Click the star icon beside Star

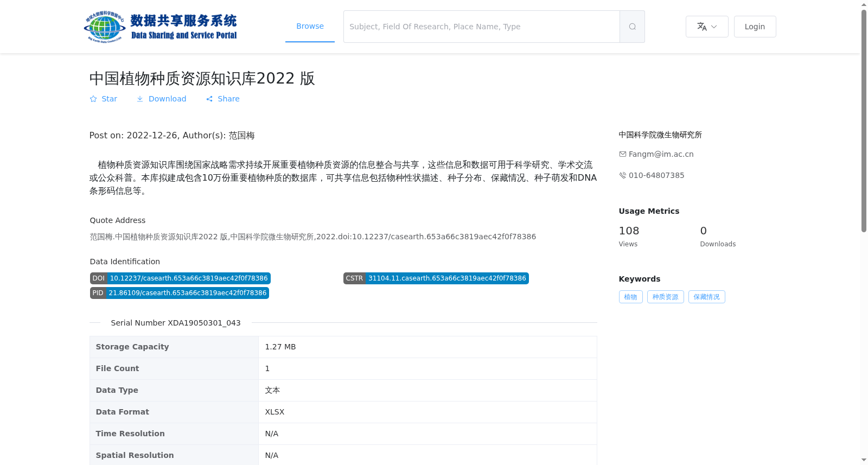pos(93,99)
